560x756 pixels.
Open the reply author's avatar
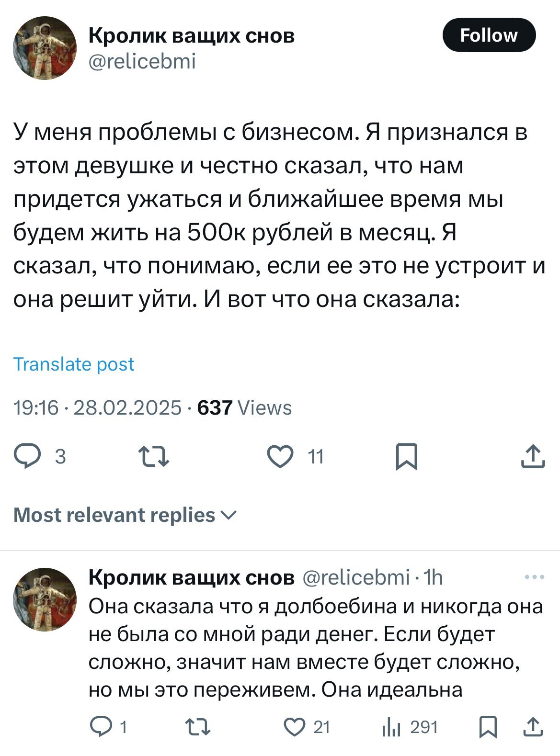click(x=45, y=599)
